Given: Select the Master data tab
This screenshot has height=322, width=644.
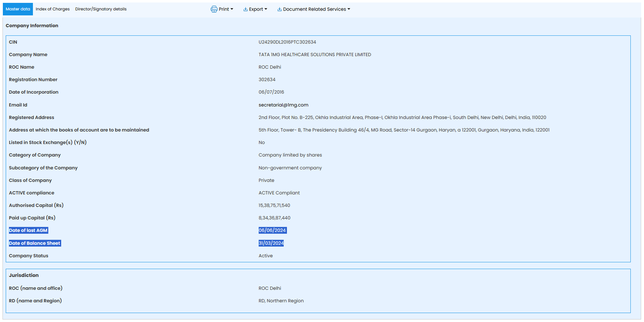Looking at the screenshot, I should pyautogui.click(x=18, y=9).
